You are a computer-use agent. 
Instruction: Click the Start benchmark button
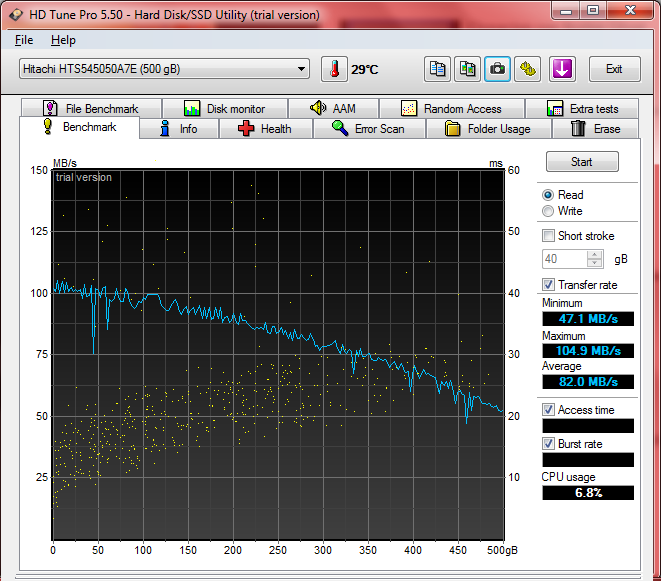[582, 162]
